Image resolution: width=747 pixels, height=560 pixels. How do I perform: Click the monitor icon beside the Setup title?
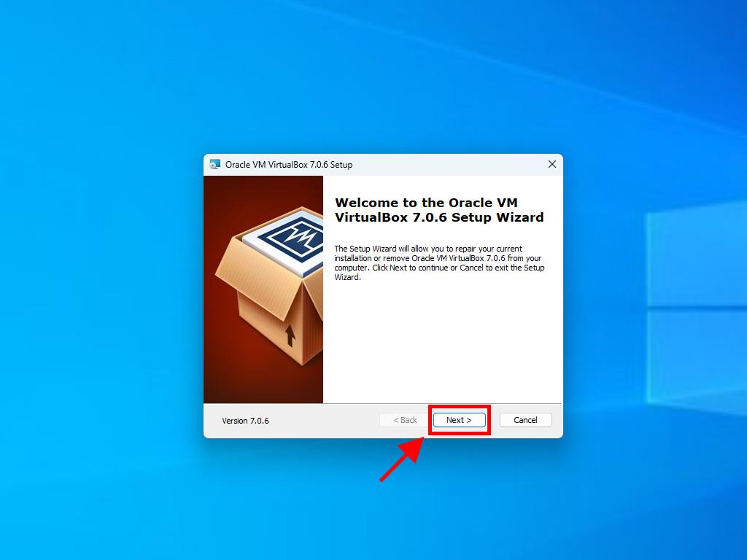[x=214, y=165]
